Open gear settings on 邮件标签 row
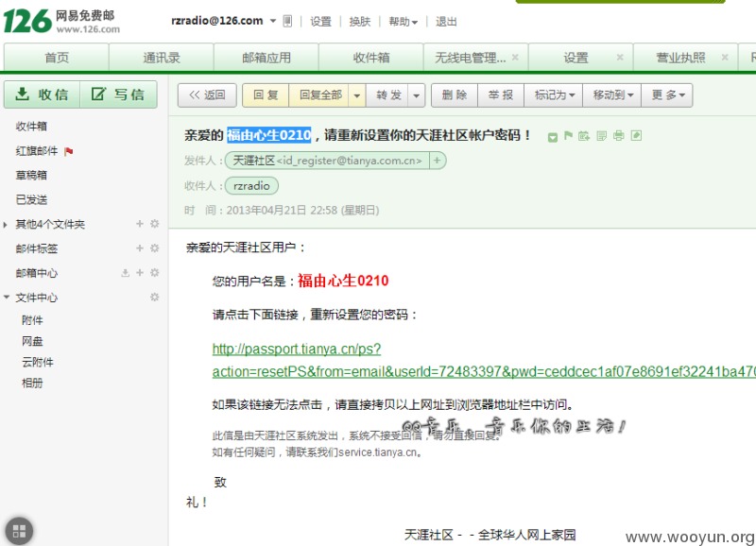 tap(155, 248)
